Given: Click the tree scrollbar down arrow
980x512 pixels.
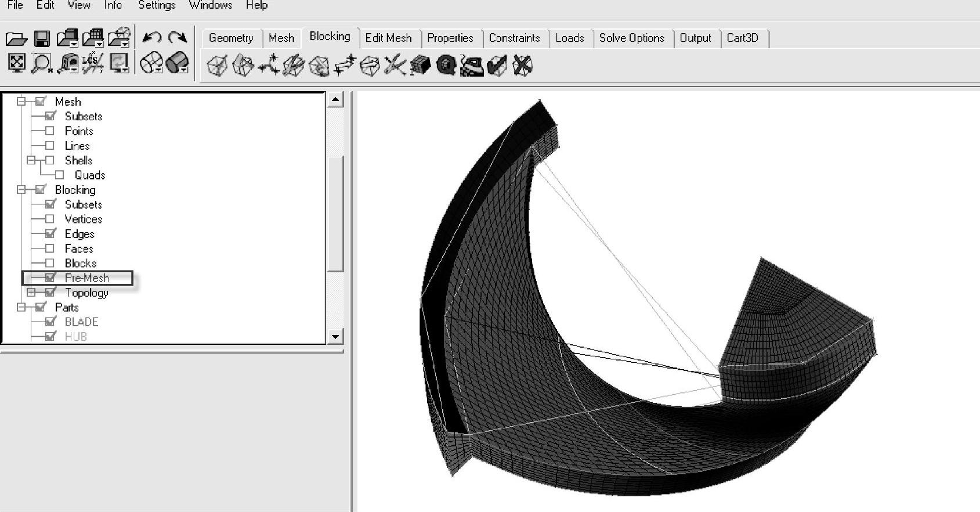Looking at the screenshot, I should coord(335,336).
